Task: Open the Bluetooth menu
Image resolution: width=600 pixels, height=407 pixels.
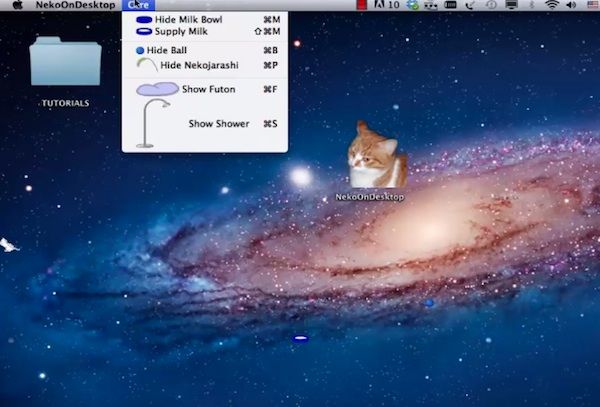Action: pos(532,5)
